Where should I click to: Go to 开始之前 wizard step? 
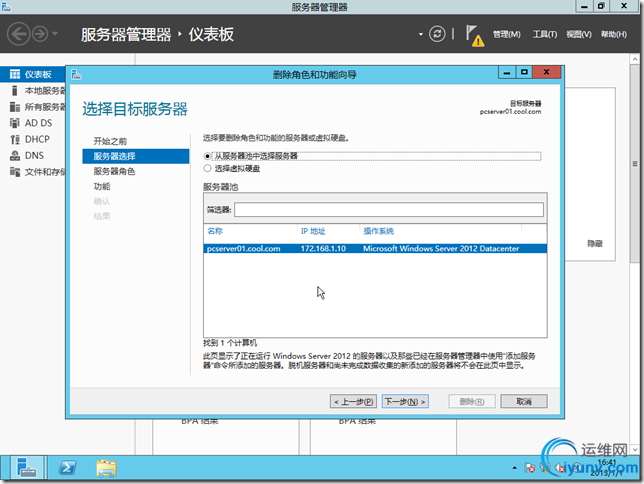tap(110, 141)
